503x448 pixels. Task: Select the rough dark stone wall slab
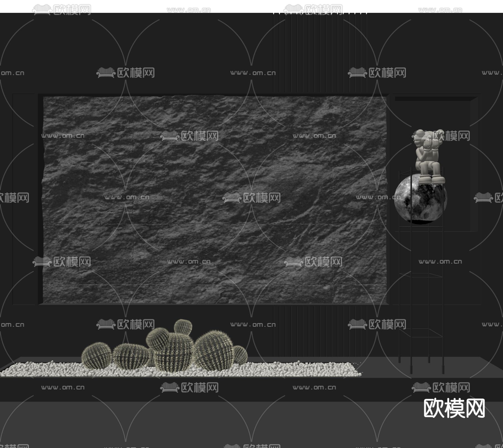215,200
